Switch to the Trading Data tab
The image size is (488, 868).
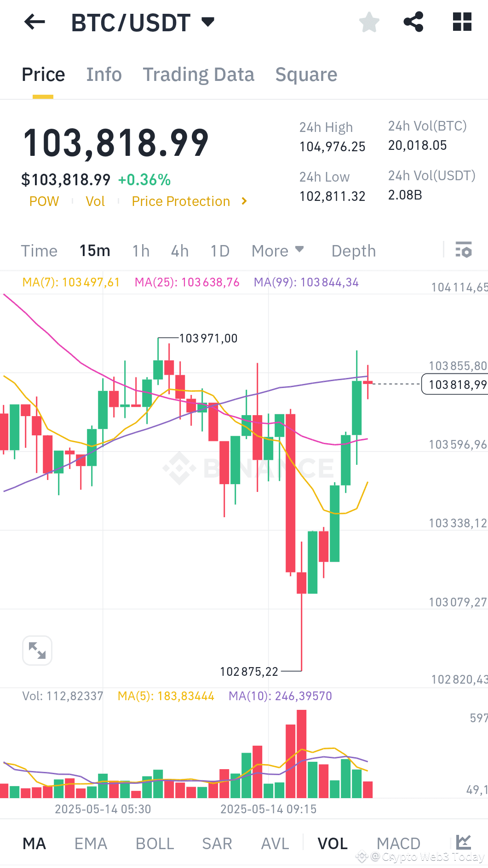tap(199, 74)
